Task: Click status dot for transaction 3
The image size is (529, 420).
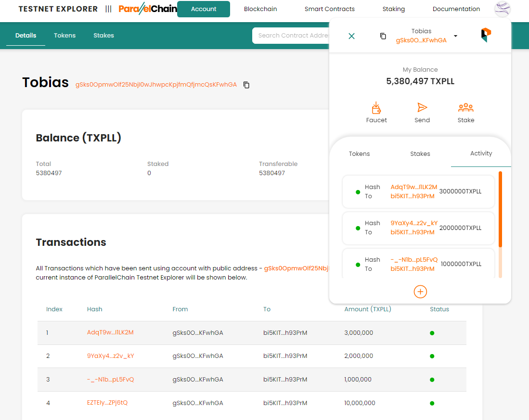Action: tap(432, 380)
